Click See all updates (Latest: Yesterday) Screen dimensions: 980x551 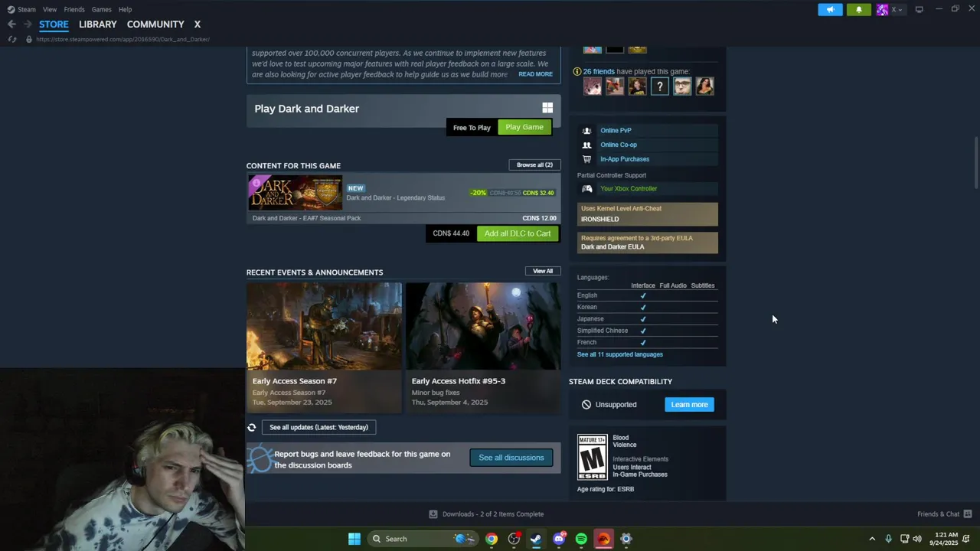pyautogui.click(x=318, y=427)
